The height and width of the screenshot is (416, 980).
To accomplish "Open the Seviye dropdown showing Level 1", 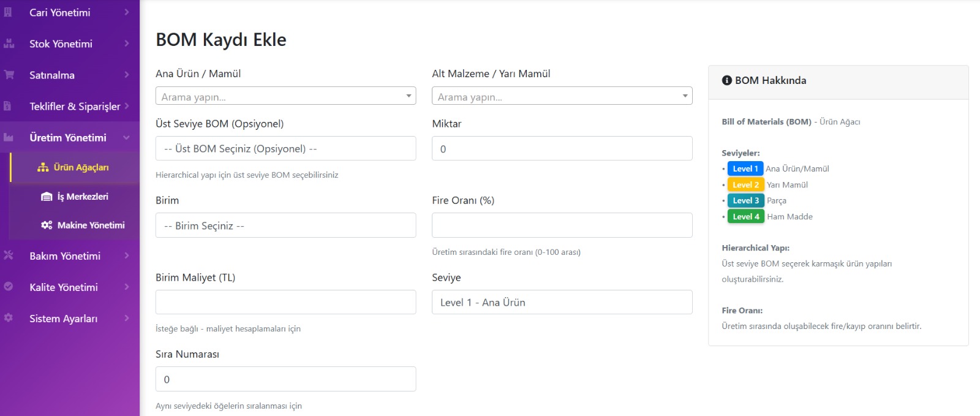I will (562, 302).
